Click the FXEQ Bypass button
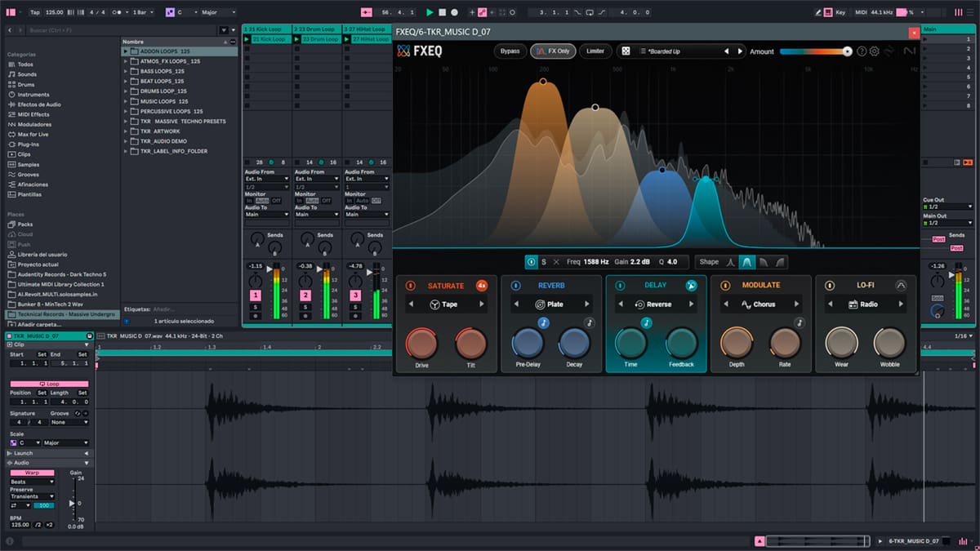Image resolution: width=980 pixels, height=551 pixels. click(x=510, y=51)
